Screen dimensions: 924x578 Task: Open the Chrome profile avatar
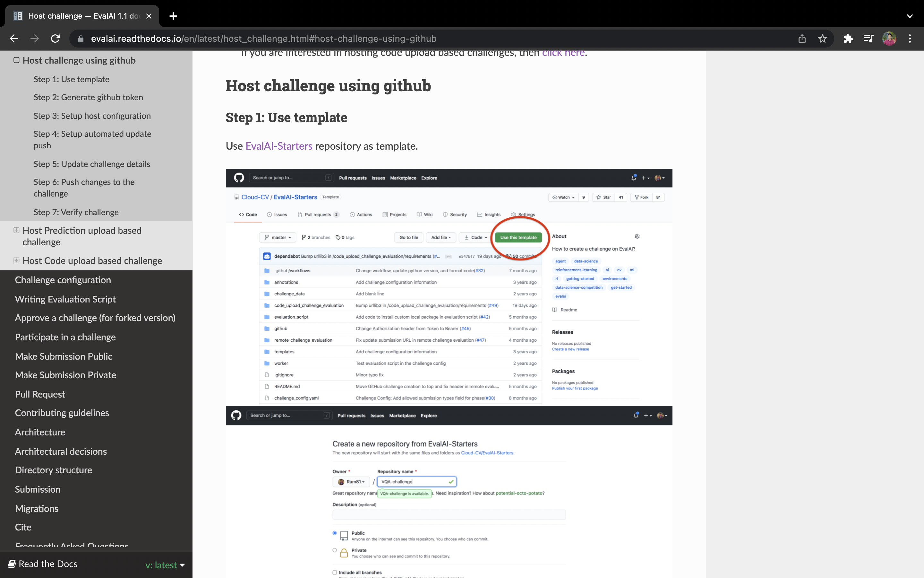tap(889, 39)
